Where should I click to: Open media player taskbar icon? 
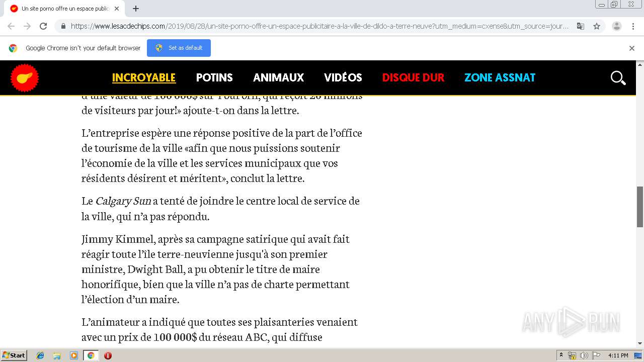point(74,355)
